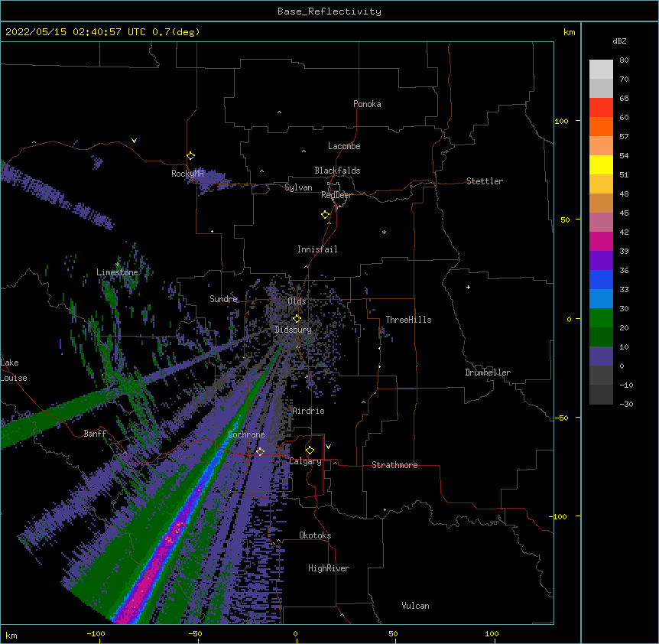This screenshot has height=644, width=659.
Task: Click the dBZ legend heading
Action: click(x=619, y=41)
